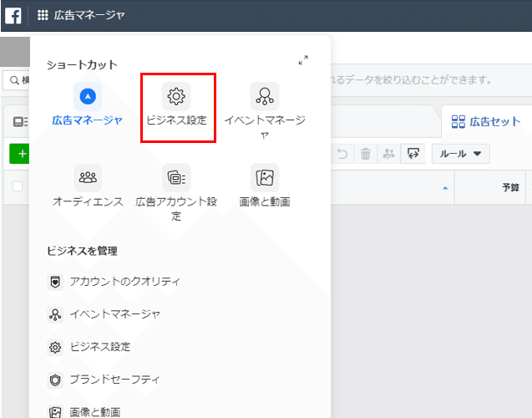Open the ルール dropdown
This screenshot has height=418, width=532.
(x=460, y=154)
